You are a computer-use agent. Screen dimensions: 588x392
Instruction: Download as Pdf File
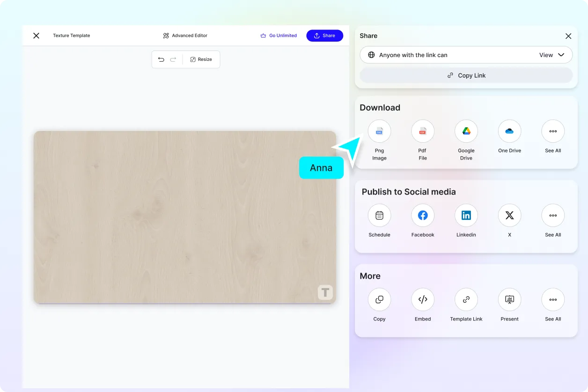click(x=423, y=131)
